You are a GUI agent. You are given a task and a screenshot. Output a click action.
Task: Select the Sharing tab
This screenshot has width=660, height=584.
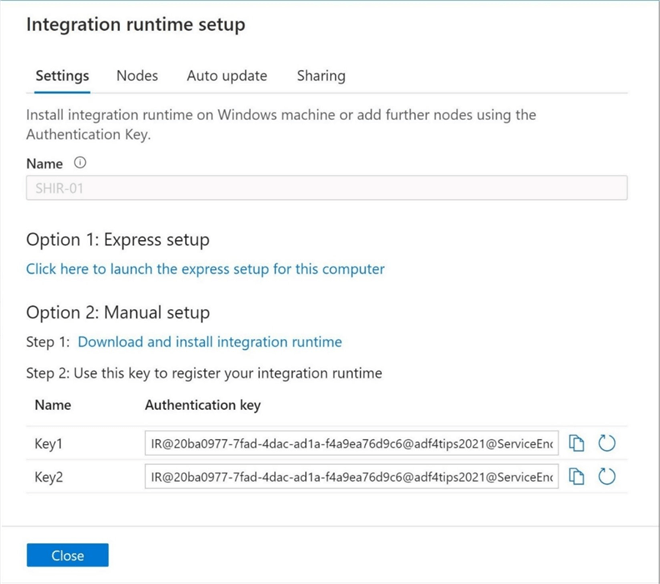[x=321, y=76]
